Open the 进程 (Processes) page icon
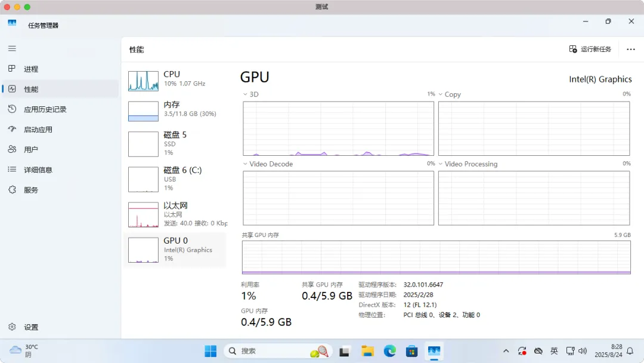 (12, 69)
